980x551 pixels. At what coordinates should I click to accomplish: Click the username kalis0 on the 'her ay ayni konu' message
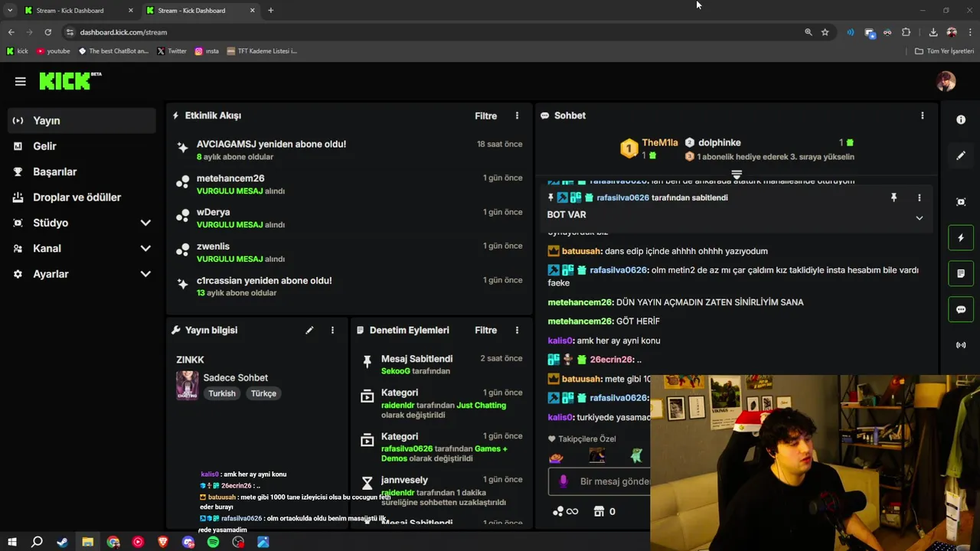tap(560, 341)
